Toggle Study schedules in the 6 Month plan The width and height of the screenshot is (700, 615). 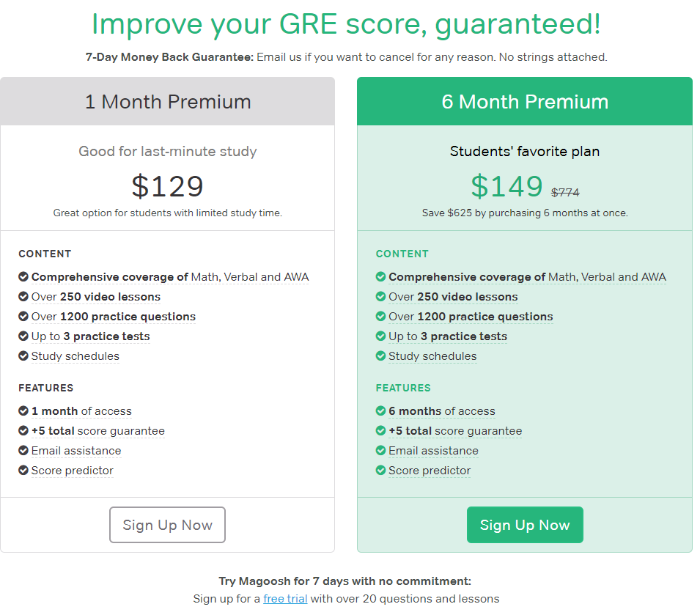click(432, 356)
